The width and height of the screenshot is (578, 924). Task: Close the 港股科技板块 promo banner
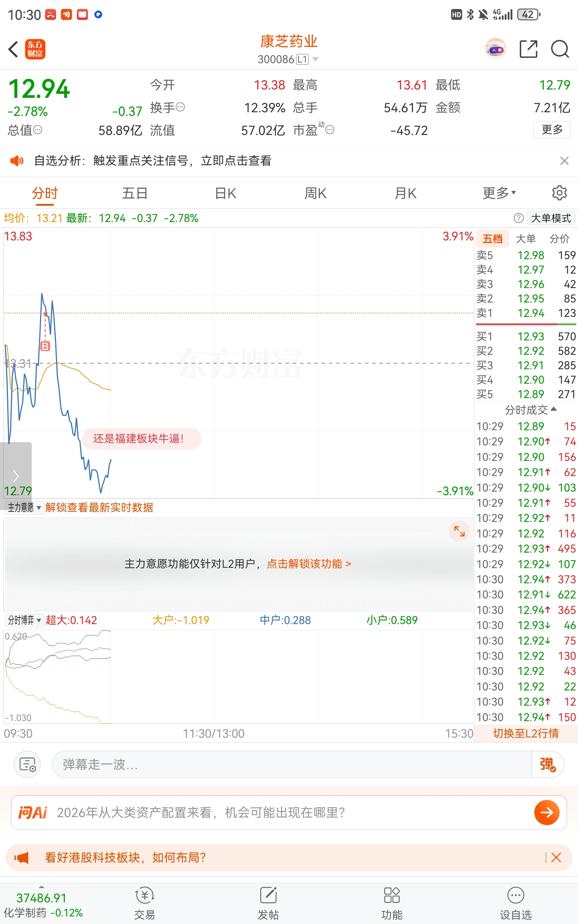(556, 858)
